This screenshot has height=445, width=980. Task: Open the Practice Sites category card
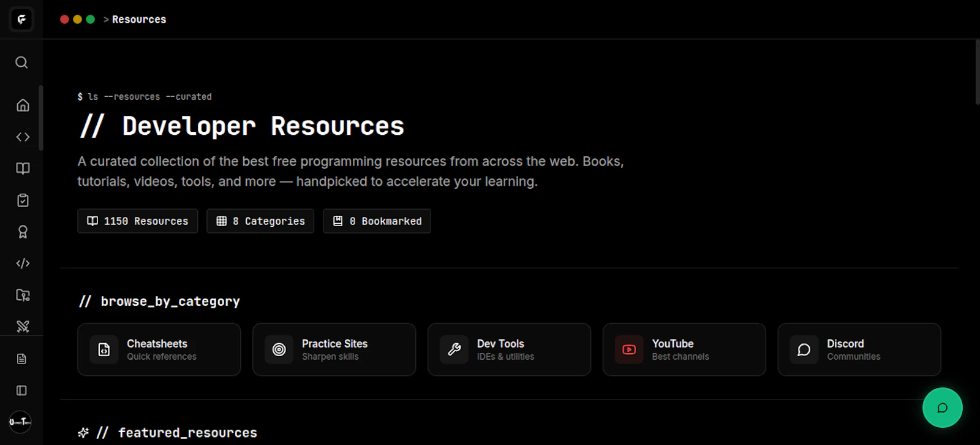tap(334, 349)
